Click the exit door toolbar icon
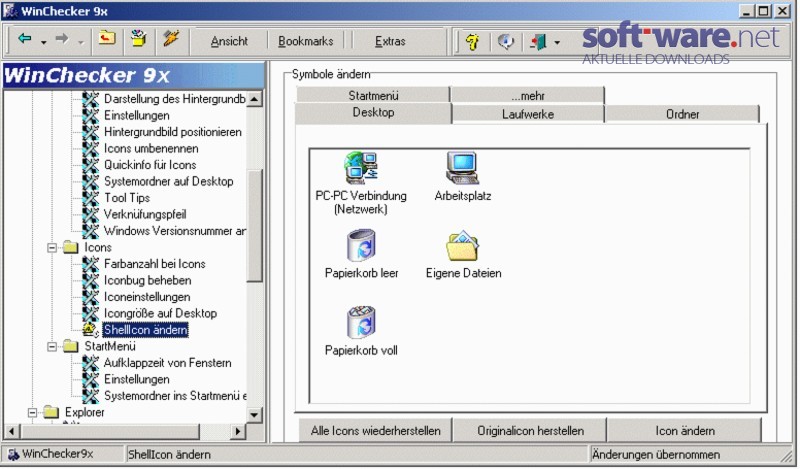This screenshot has height=469, width=800. 538,41
